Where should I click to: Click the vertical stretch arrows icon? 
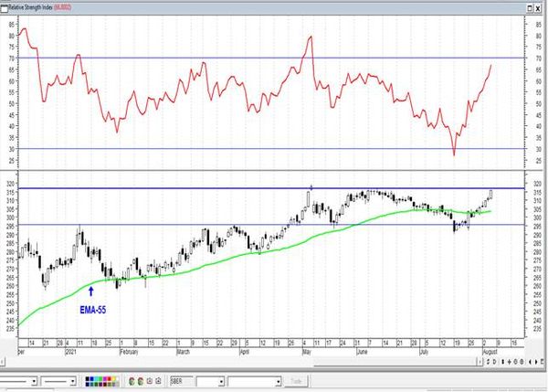pos(503,362)
